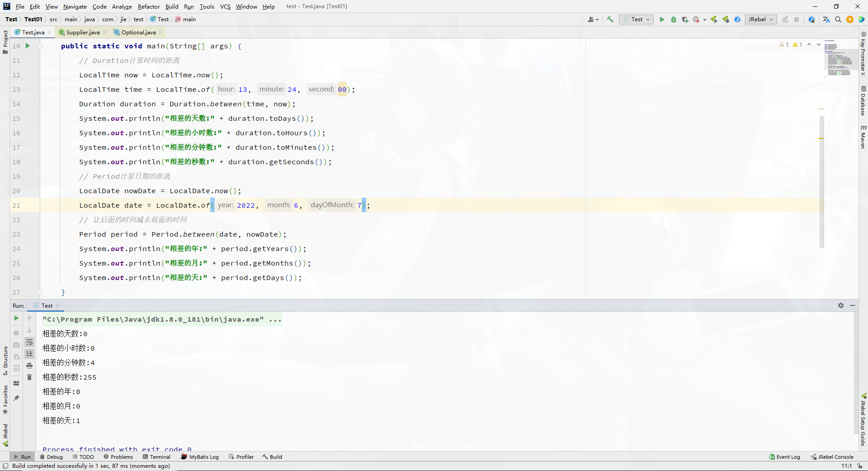
Task: Launch Debug with JRebel rocket-bug icon
Action: click(726, 19)
